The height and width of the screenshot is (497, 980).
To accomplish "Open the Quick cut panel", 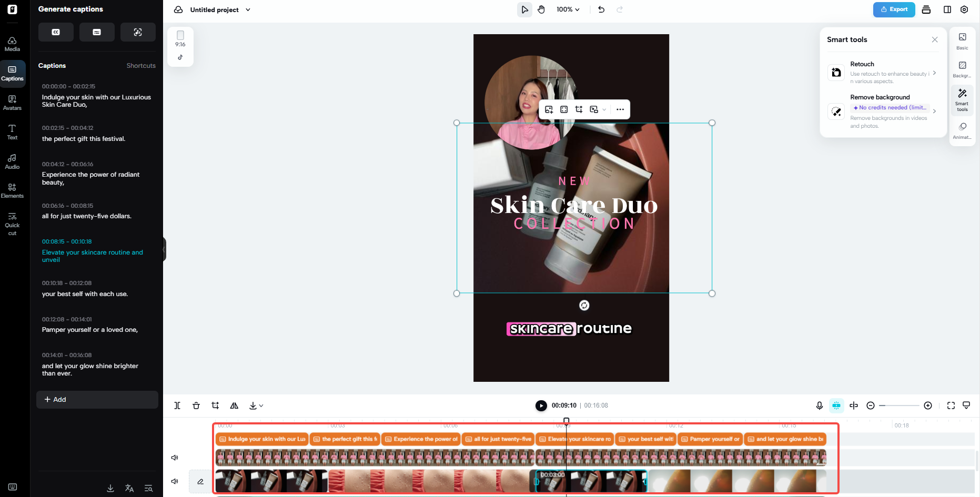I will [x=12, y=223].
